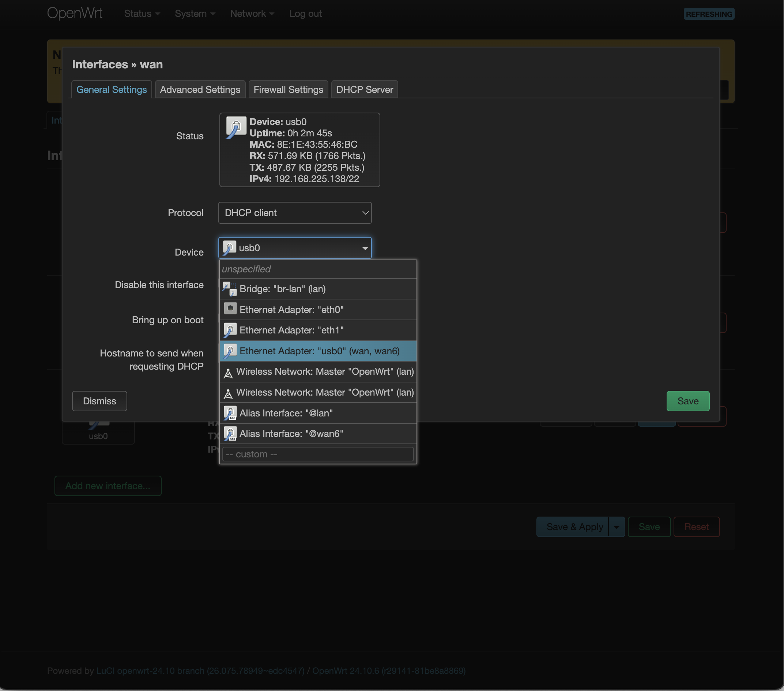Click the eth0 adapter icon in device list
Image resolution: width=784 pixels, height=691 pixels.
coord(230,309)
